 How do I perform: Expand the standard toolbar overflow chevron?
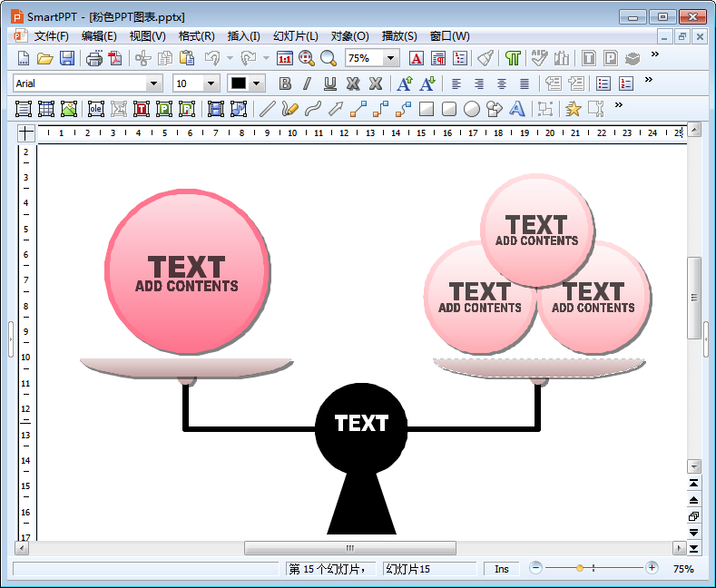pyautogui.click(x=655, y=54)
